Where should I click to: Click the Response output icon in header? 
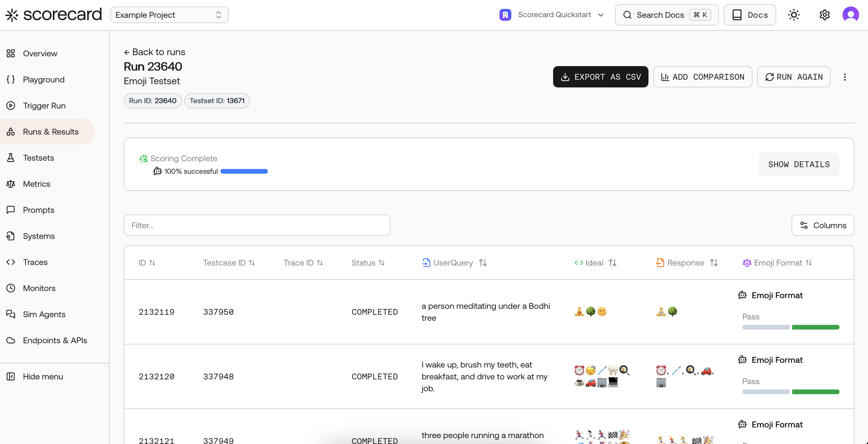pos(660,263)
